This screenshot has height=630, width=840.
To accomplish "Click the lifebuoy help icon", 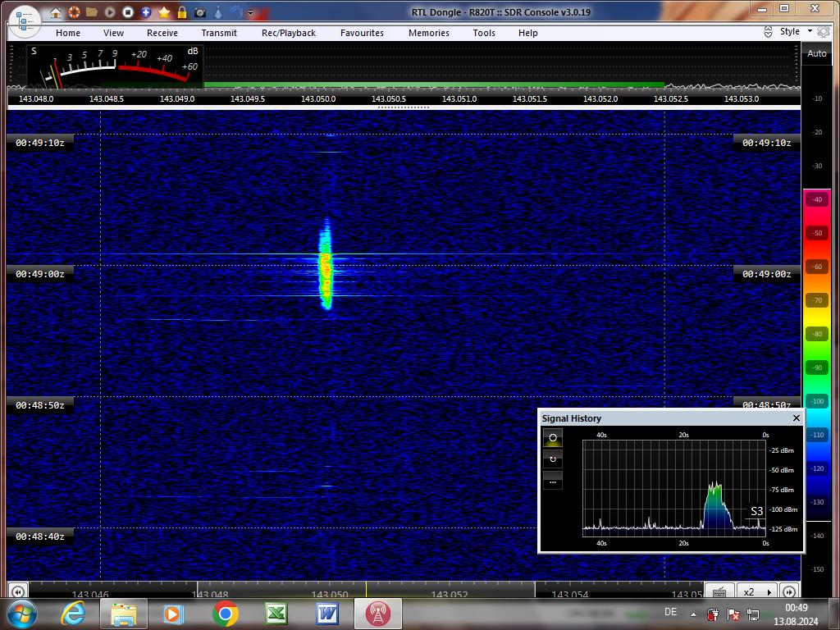I will coord(74,11).
